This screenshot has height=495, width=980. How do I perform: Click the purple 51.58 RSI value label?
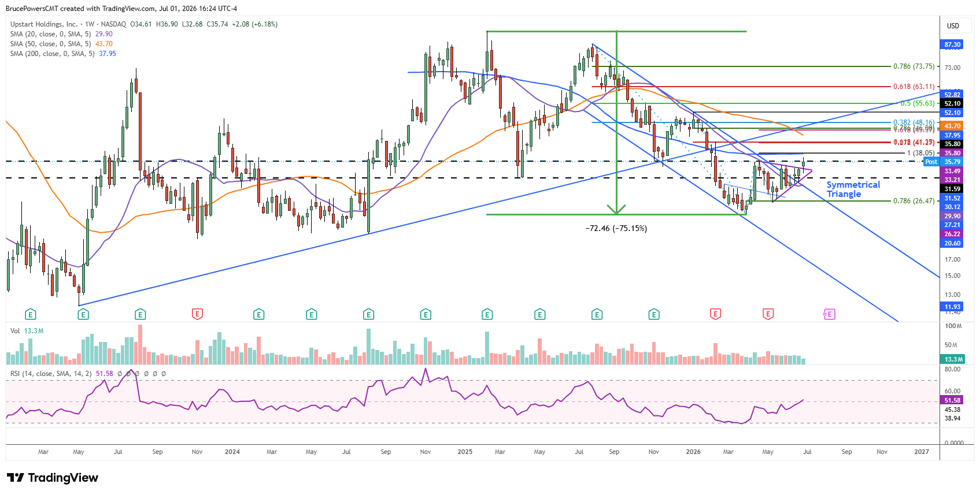pos(952,400)
